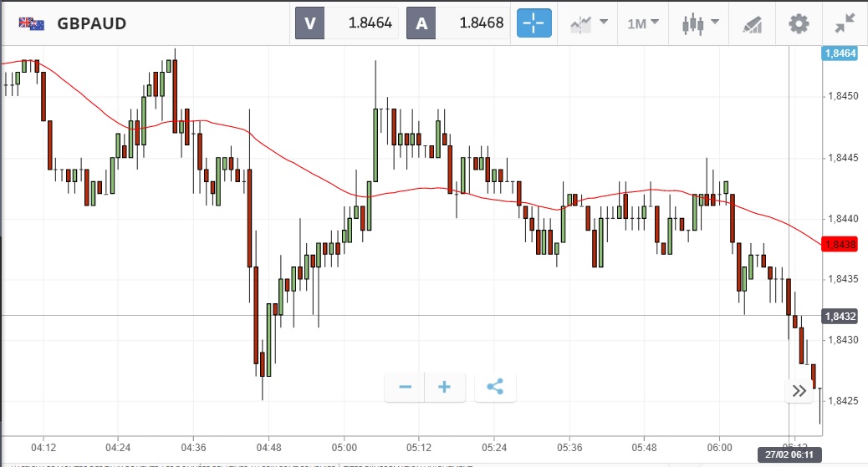Click the GBPAUD instrument name
Screen dimensions: 868x467
pos(92,23)
